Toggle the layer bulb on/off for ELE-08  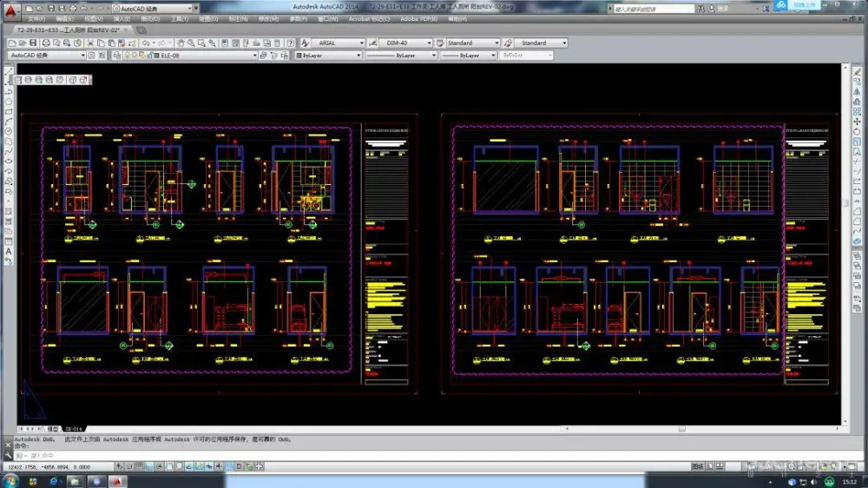click(x=127, y=55)
